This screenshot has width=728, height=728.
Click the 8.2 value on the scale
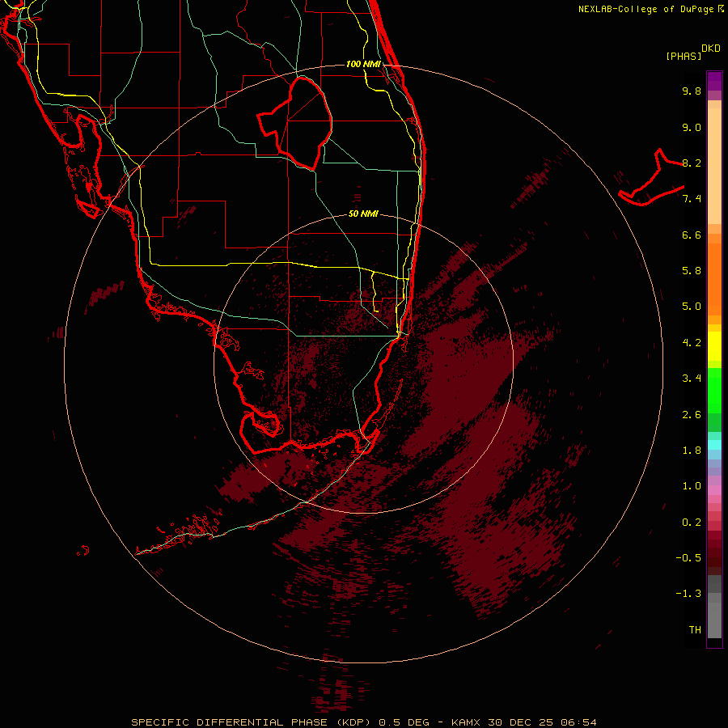coord(692,163)
